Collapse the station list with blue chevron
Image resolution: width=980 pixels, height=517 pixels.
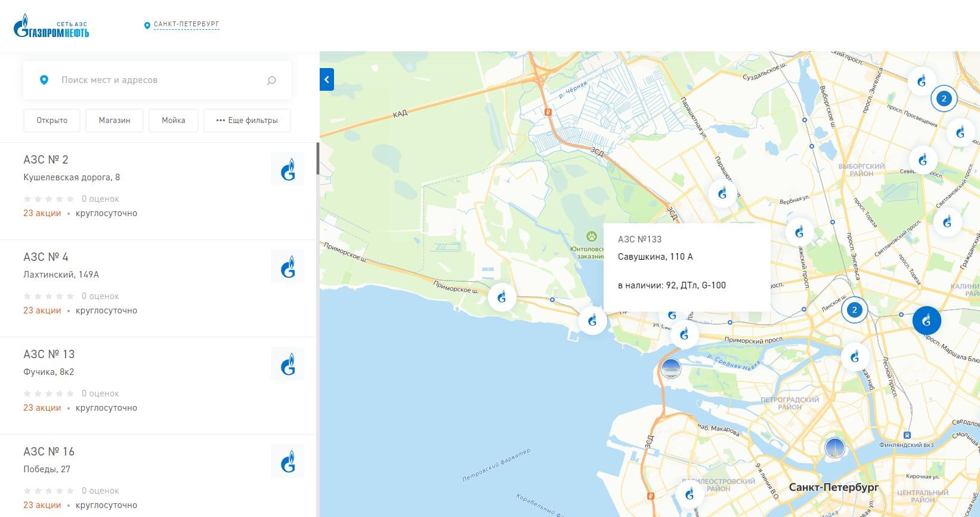click(326, 79)
